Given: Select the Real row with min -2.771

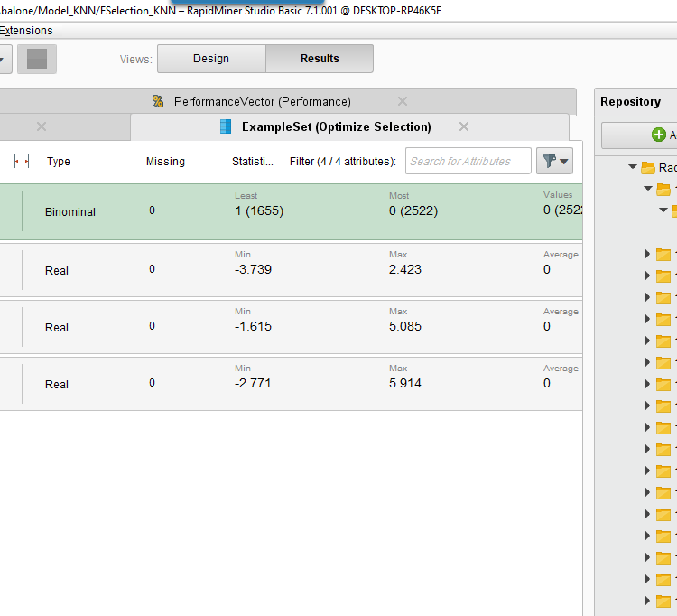Looking at the screenshot, I should tap(291, 384).
